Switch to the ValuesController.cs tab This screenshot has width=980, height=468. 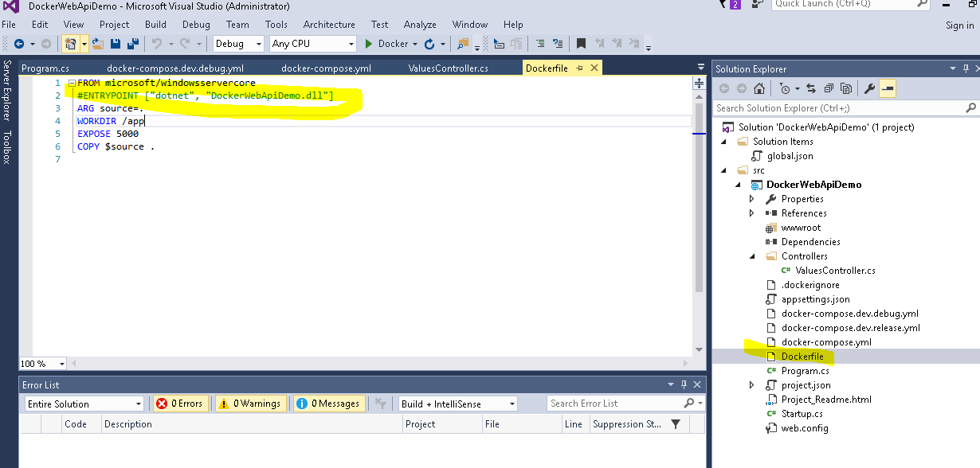click(448, 68)
